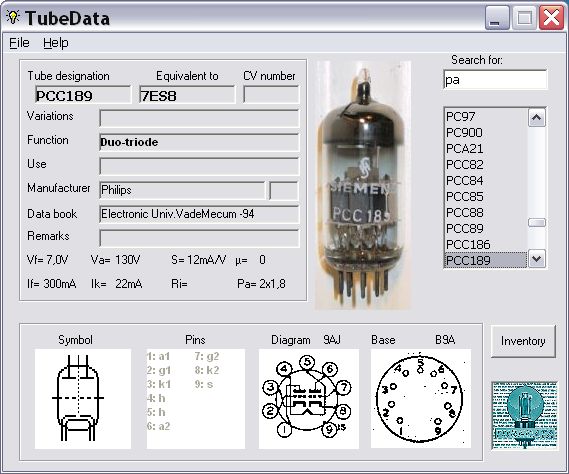Click the list scroll up arrow
Viewport: 569px width, 474px height.
[x=537, y=118]
